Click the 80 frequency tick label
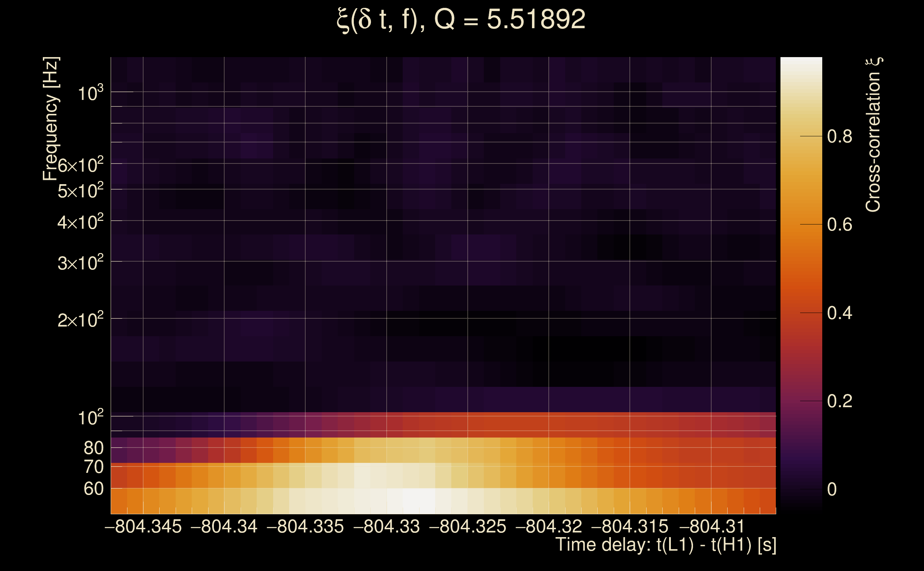 pyautogui.click(x=93, y=448)
